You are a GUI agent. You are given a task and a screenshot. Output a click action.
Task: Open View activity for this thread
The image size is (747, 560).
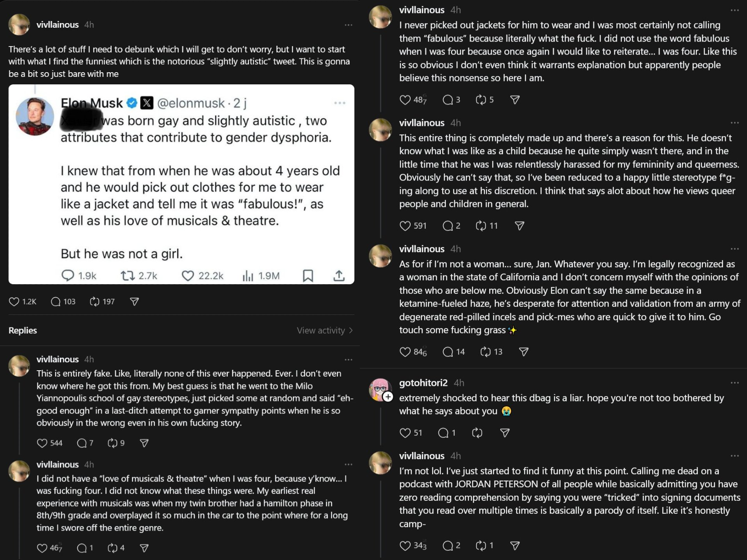[324, 331]
